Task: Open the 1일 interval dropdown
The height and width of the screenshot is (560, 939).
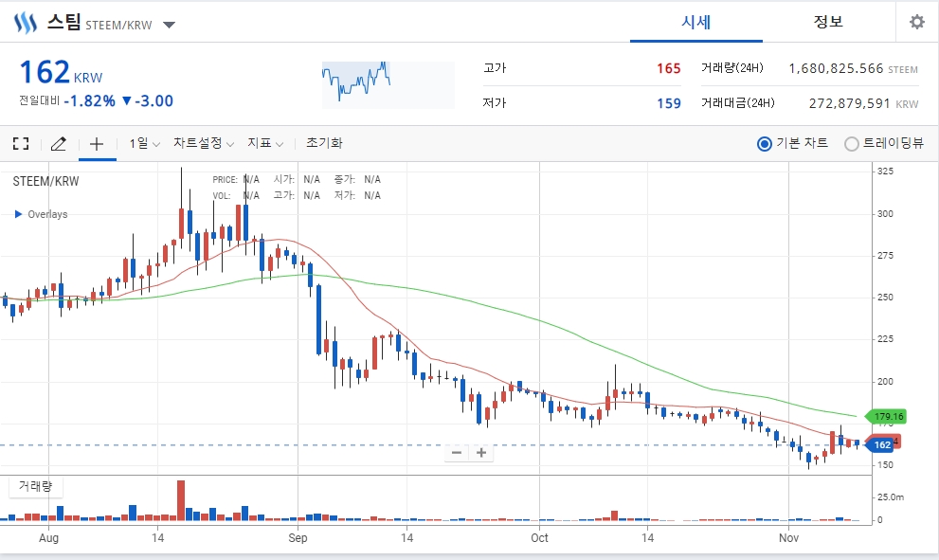Action: coord(144,143)
